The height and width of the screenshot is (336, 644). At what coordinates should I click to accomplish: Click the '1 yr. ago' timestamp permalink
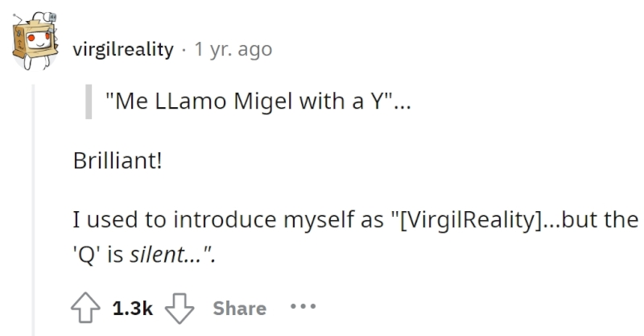tap(233, 49)
